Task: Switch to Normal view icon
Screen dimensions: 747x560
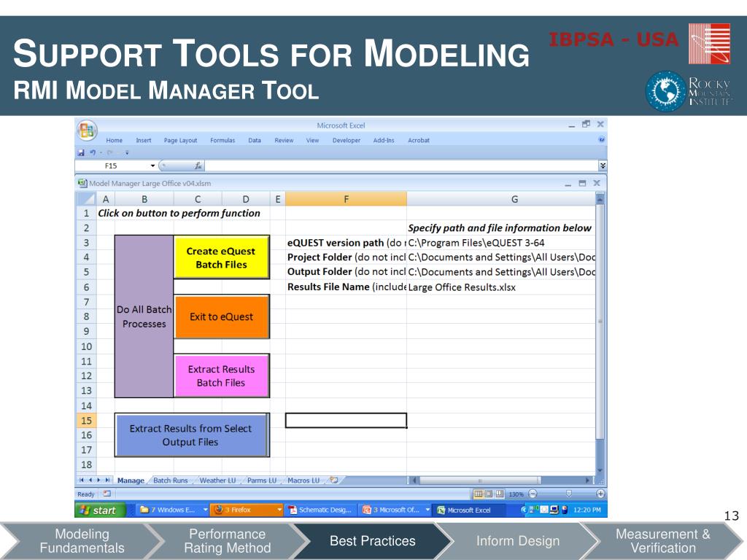Action: coord(479,494)
